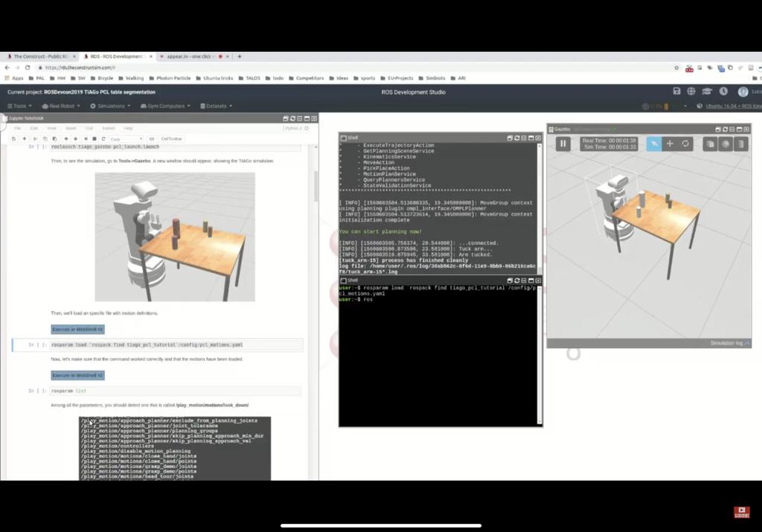The width and height of the screenshot is (762, 532).
Task: Select the arrow selection mode in Gazebo
Action: (653, 144)
